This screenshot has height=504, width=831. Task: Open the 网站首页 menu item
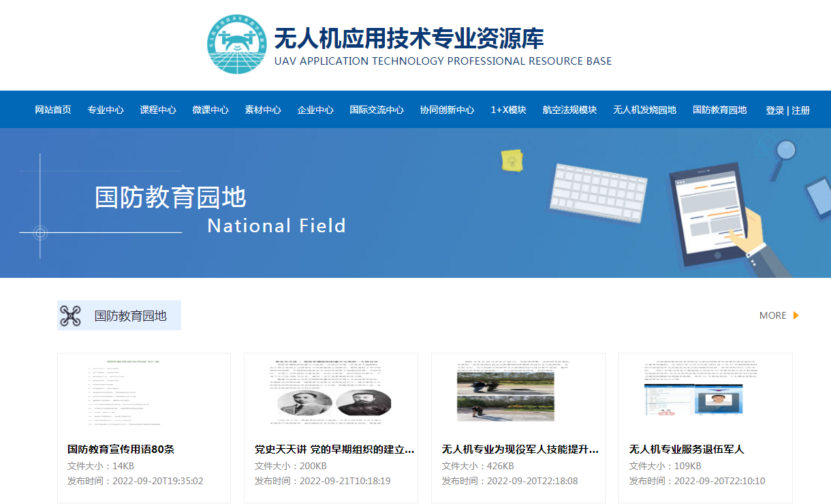[x=53, y=110]
